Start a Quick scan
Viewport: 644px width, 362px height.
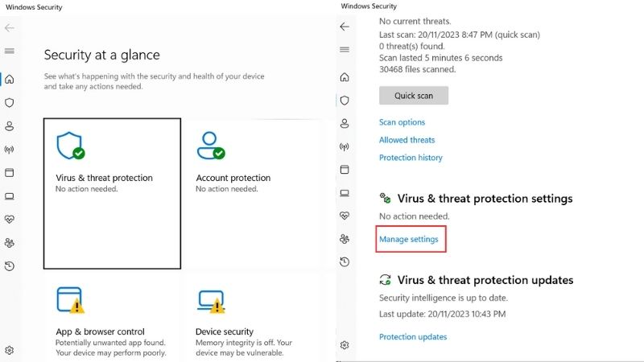click(414, 96)
